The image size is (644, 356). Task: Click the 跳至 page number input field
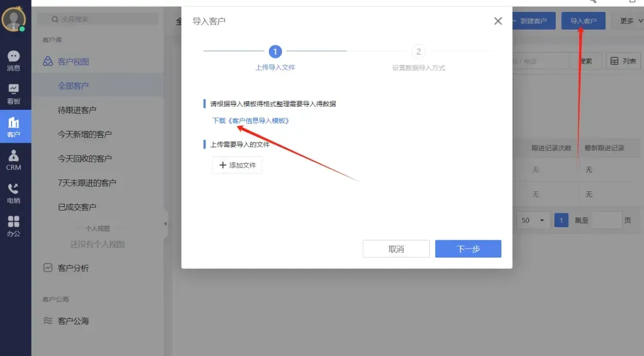[606, 220]
